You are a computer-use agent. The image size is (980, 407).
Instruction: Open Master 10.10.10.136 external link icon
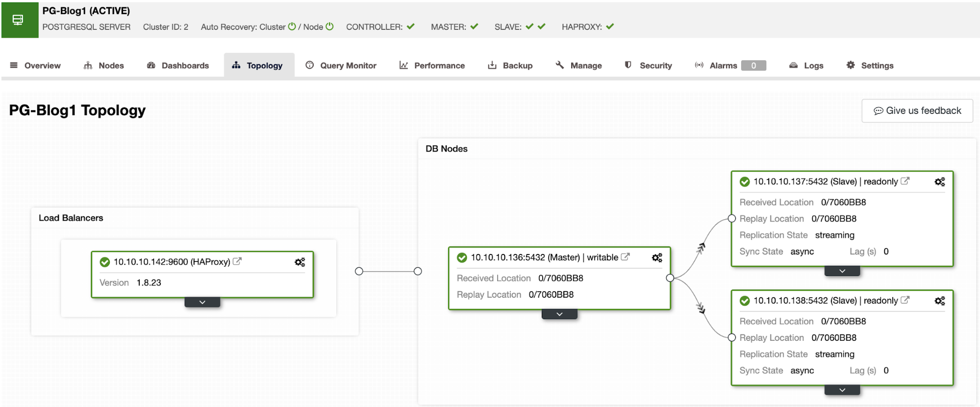tap(626, 257)
